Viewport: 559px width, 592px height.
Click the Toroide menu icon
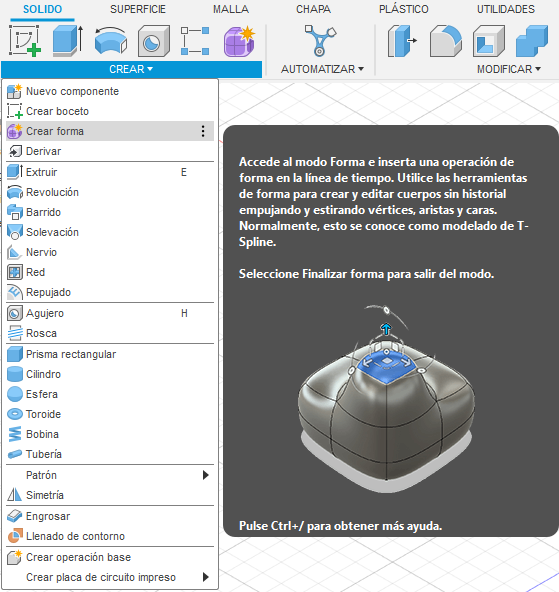click(x=15, y=414)
